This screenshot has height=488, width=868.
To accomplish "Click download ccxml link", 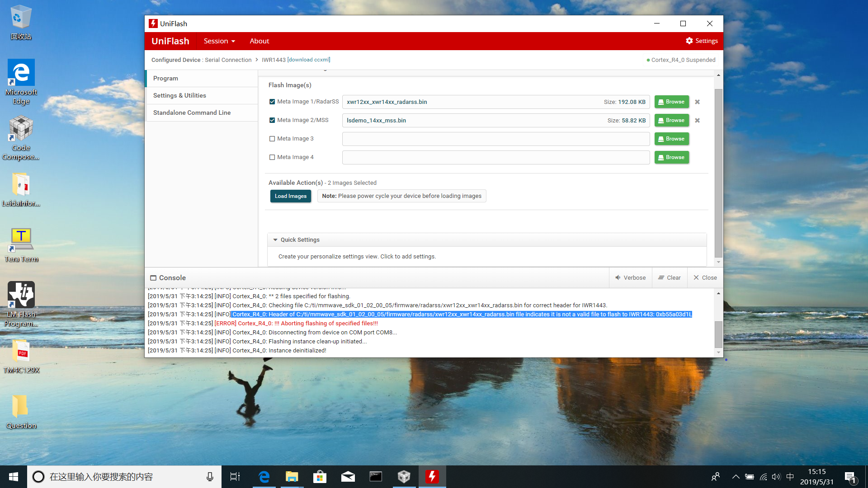I will click(309, 60).
